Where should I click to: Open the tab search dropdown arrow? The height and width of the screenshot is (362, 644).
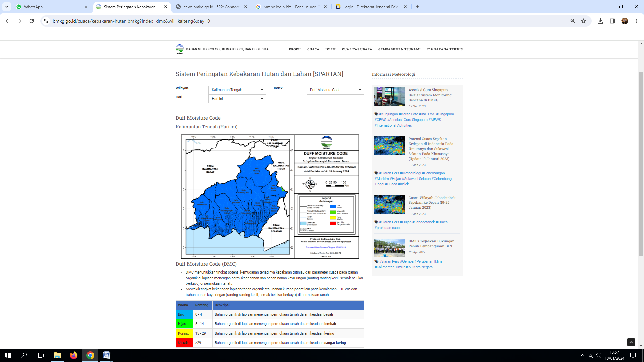(x=7, y=7)
